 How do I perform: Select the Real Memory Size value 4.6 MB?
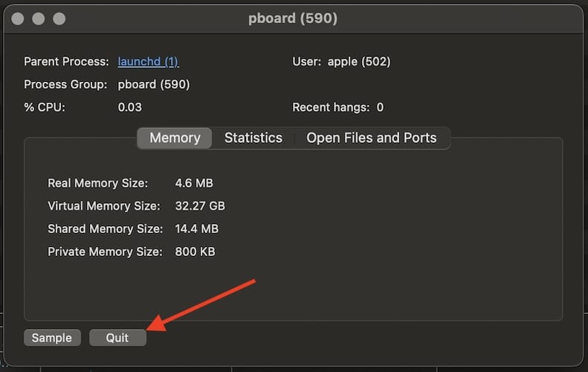(x=193, y=183)
